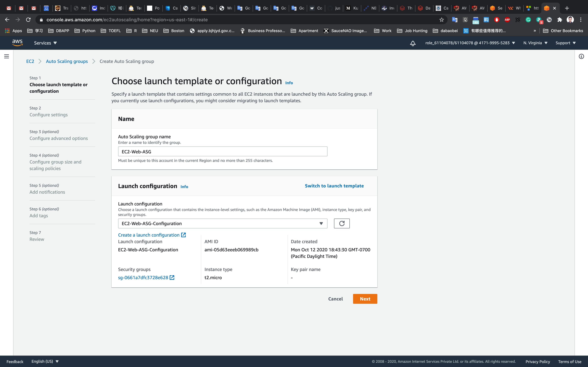This screenshot has width=588, height=367.
Task: Click the info circle panel icon
Action: 581,56
